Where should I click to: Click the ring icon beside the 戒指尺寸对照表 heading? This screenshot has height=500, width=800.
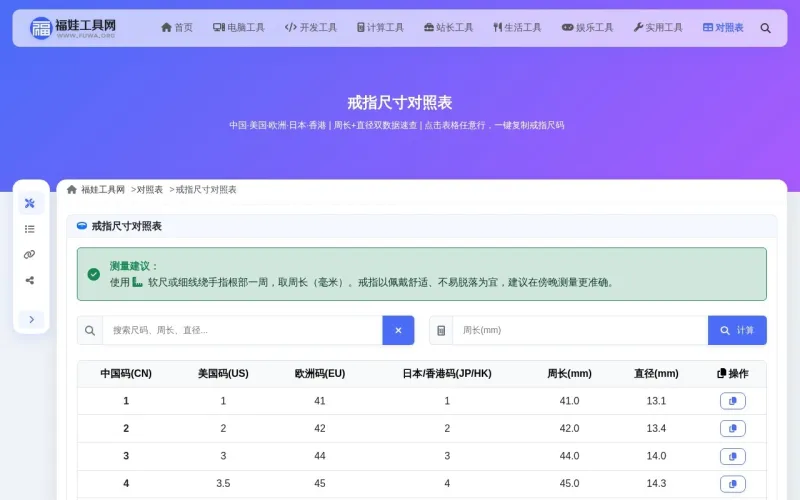(82, 226)
